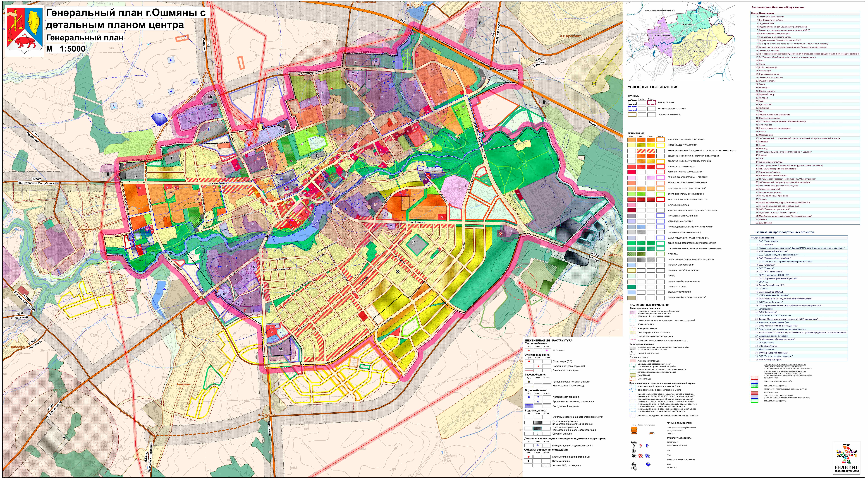Image resolution: width=868 pixels, height=479 pixels.
Task: Click the red Подстанция (ПС) dot box
Action: coord(529,361)
